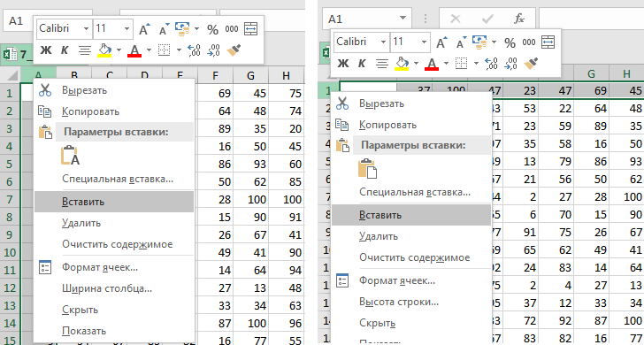Open font size 11 dropdown in right mini toolbar
The width and height of the screenshot is (644, 345).
(424, 42)
